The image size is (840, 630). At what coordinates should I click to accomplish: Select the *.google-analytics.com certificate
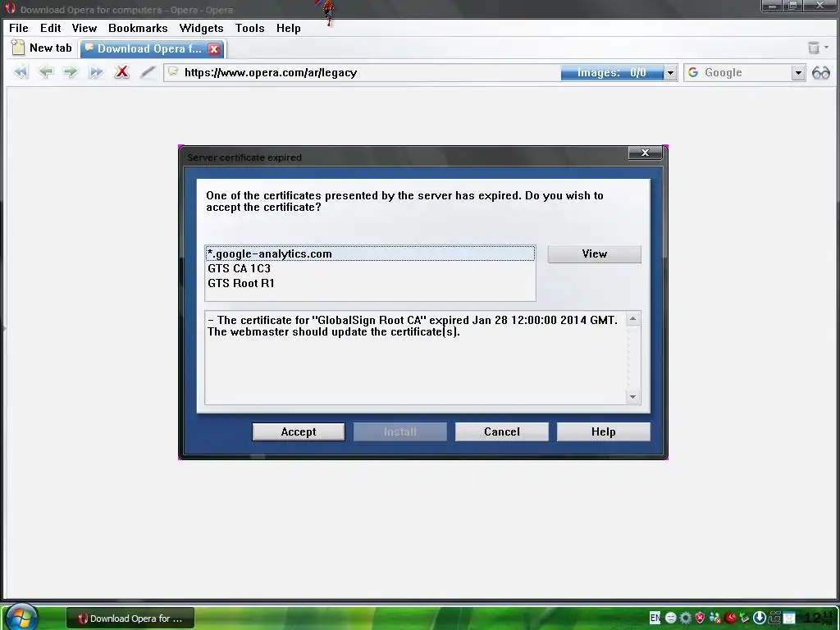[370, 253]
